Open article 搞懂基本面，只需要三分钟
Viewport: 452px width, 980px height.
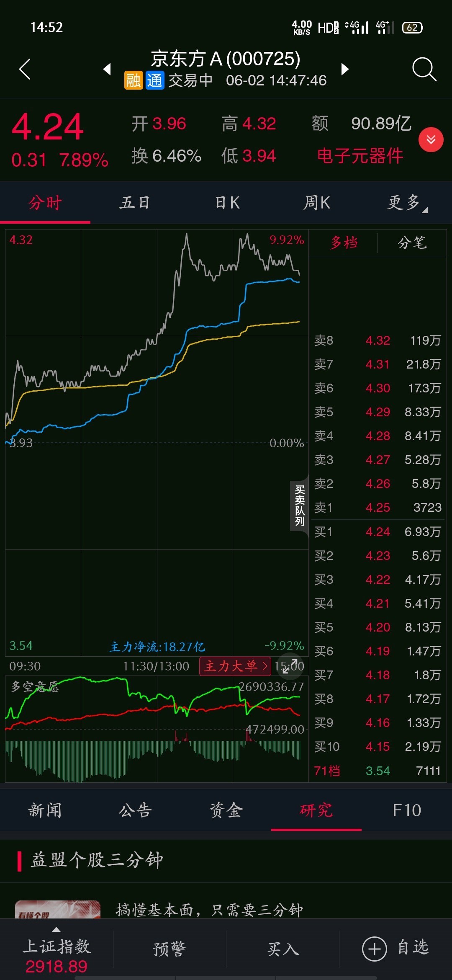coord(209,910)
